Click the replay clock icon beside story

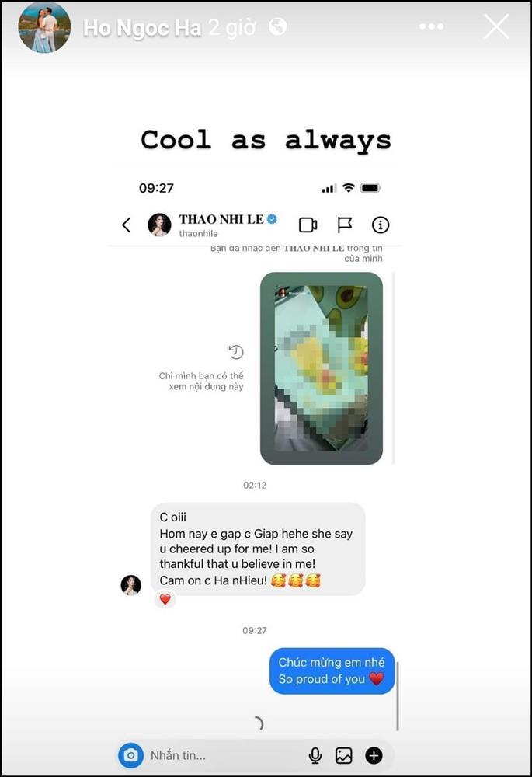click(236, 352)
